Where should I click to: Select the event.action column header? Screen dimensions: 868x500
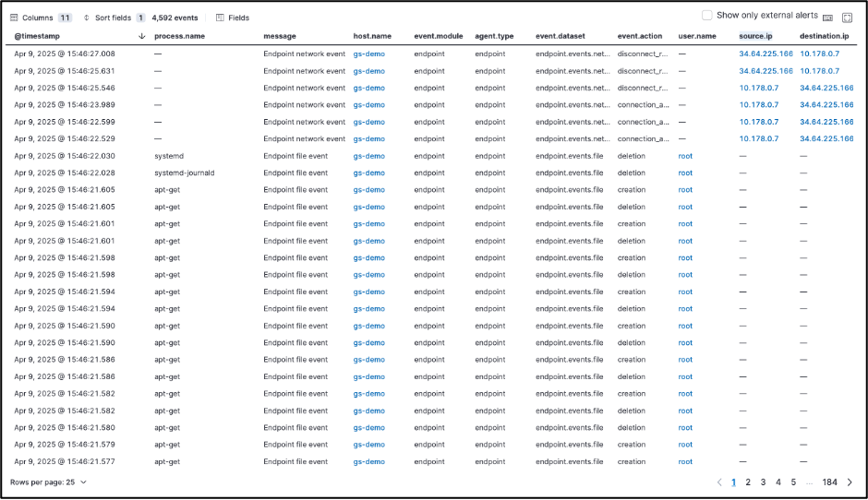click(x=639, y=36)
